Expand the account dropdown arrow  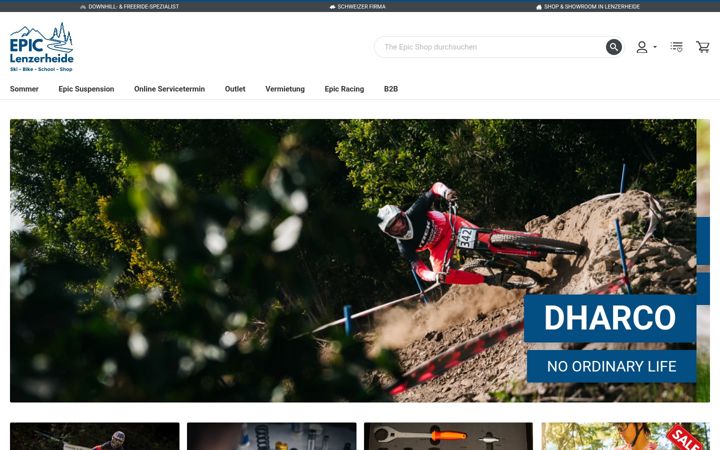655,47
